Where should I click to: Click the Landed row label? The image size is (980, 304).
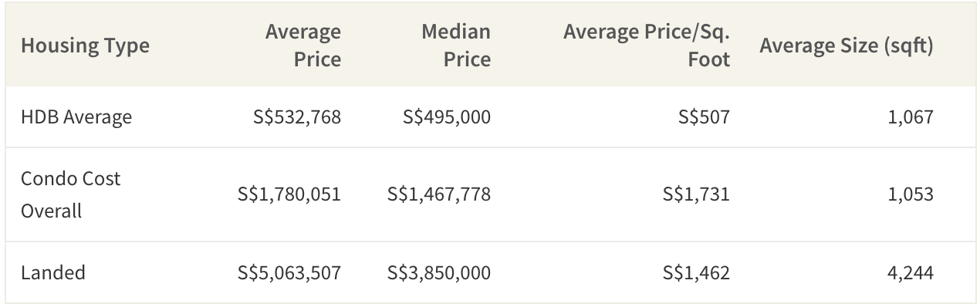(x=53, y=272)
